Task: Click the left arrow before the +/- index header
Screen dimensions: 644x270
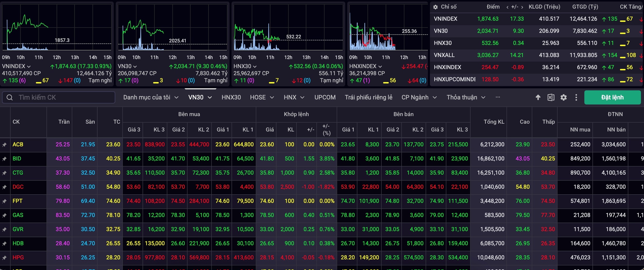Action: (x=507, y=7)
